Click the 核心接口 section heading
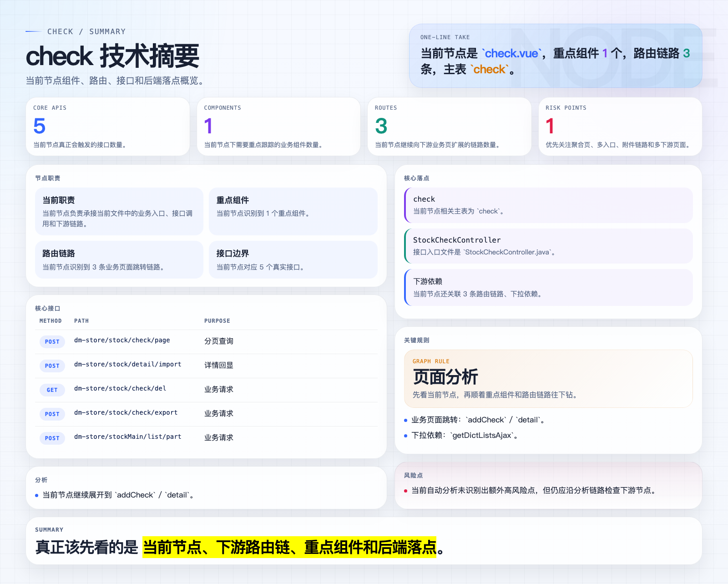 tap(48, 309)
